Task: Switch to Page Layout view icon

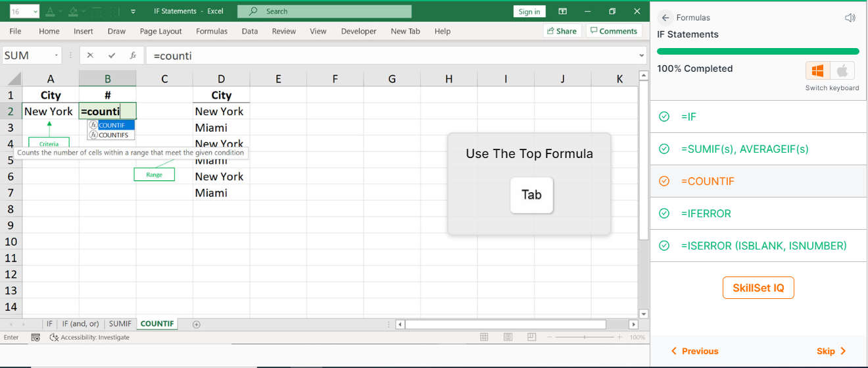Action: tap(508, 337)
